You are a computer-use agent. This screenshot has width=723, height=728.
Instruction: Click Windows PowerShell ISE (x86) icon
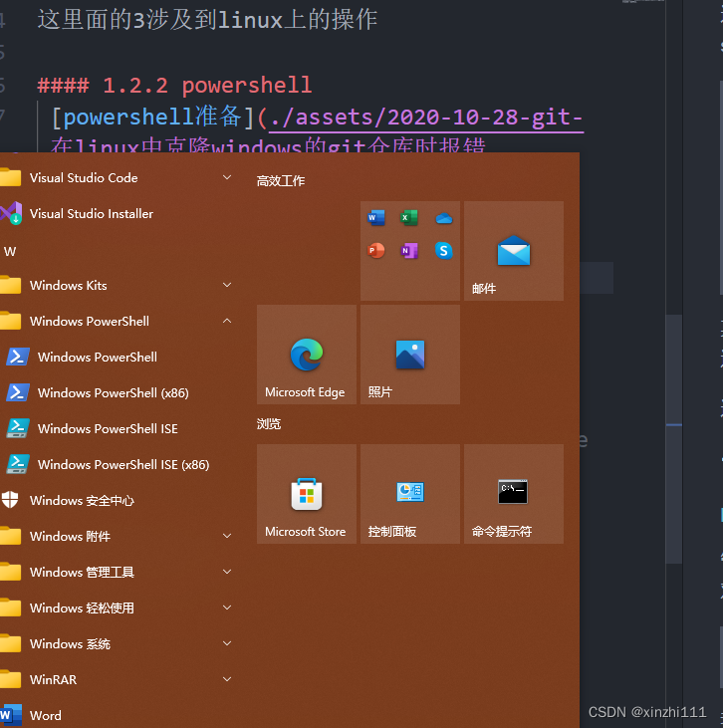coord(18,464)
